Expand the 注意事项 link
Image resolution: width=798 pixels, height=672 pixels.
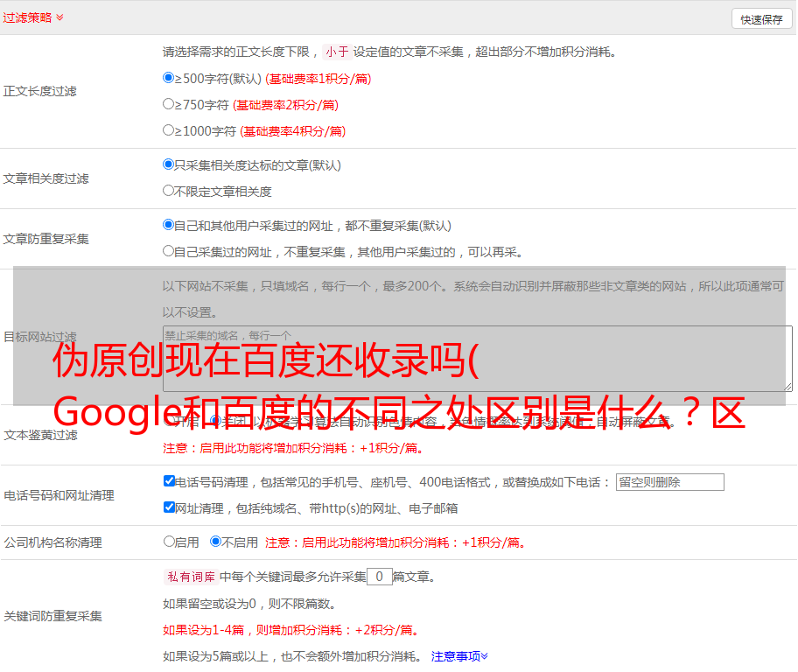459,656
